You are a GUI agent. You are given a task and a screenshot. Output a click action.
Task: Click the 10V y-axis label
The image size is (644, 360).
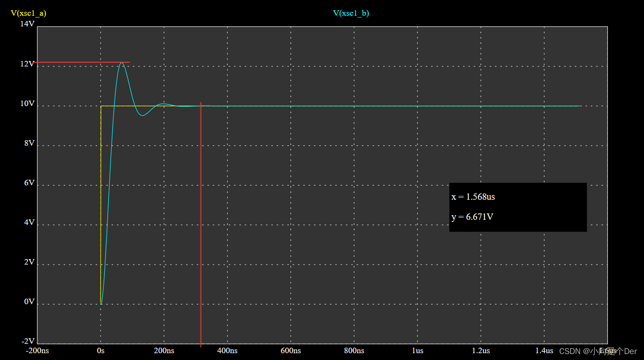[27, 104]
